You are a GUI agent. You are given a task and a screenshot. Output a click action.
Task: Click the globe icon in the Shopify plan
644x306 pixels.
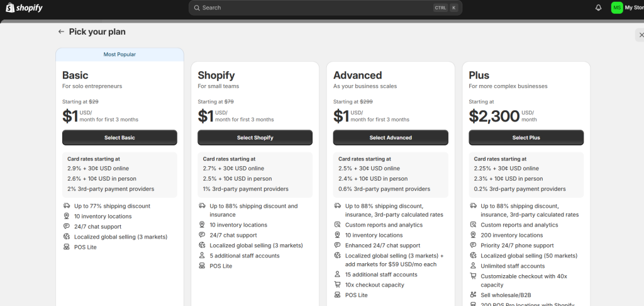tap(202, 246)
